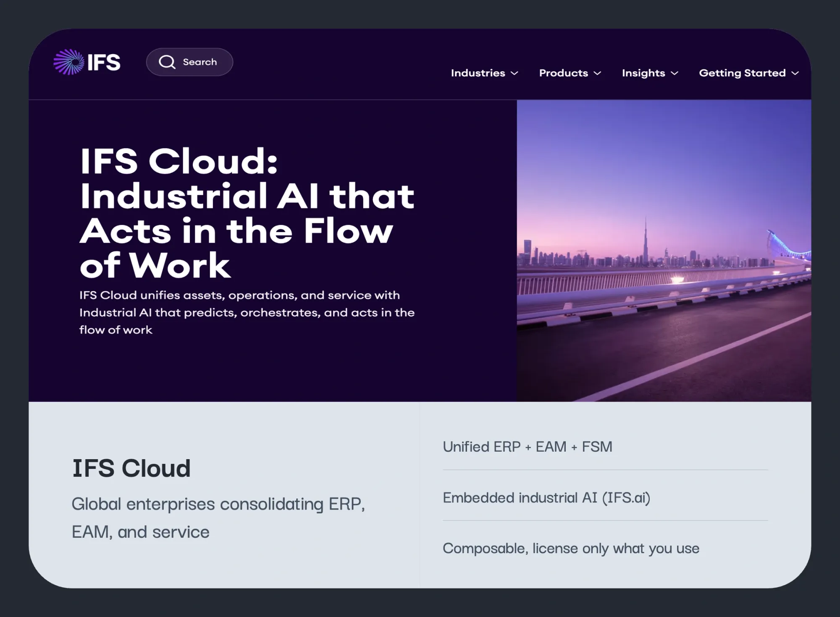Expand the Getting Started chevron arrow
The image size is (840, 617).
(x=795, y=73)
